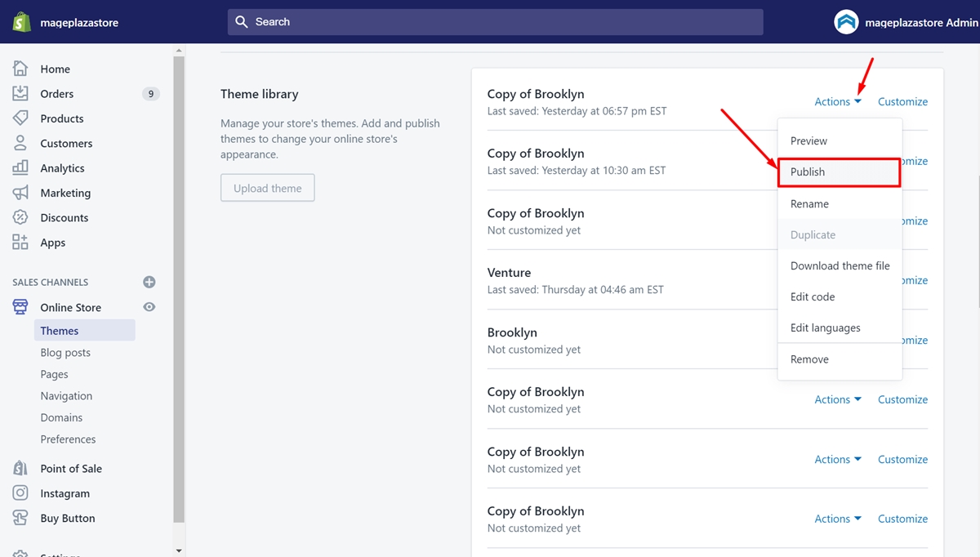This screenshot has height=557, width=980.
Task: Click the Marketing megaphone icon
Action: (x=20, y=193)
